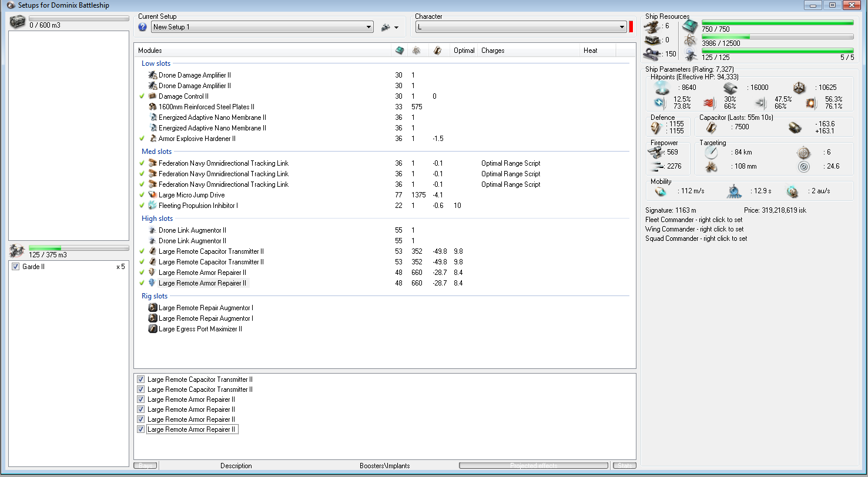Image resolution: width=868 pixels, height=477 pixels.
Task: Click the Wing Commander right click to set line
Action: (694, 229)
